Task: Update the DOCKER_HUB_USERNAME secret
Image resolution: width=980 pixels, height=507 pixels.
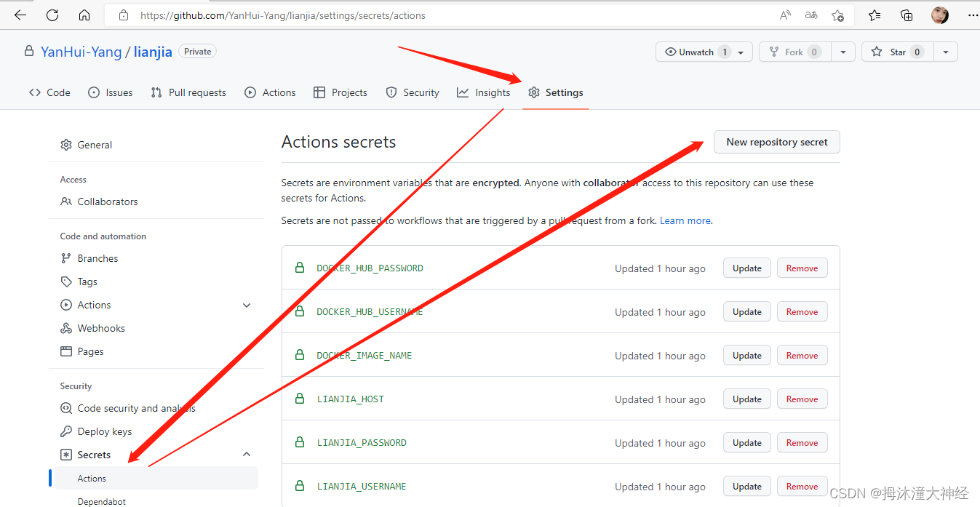Action: [747, 312]
